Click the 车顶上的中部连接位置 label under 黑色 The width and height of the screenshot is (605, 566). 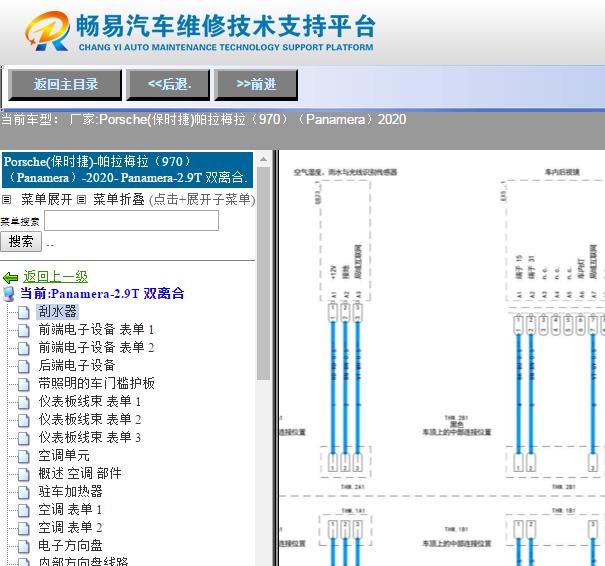click(x=457, y=432)
